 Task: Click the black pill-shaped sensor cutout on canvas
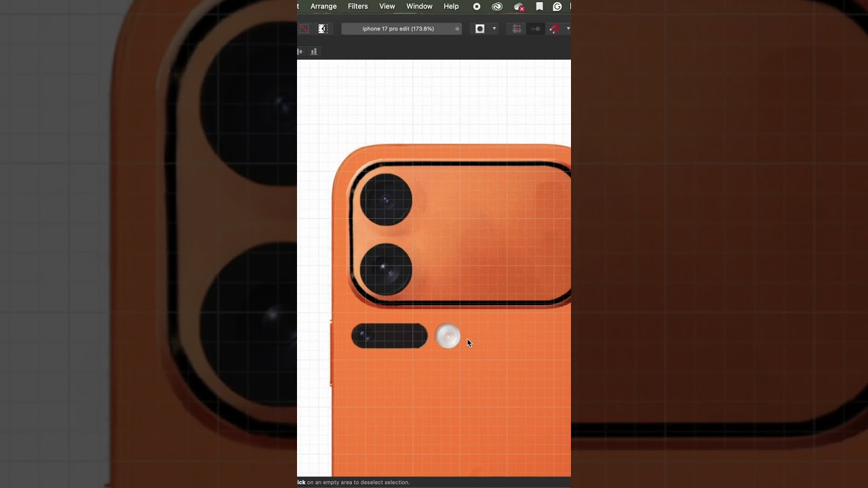389,336
